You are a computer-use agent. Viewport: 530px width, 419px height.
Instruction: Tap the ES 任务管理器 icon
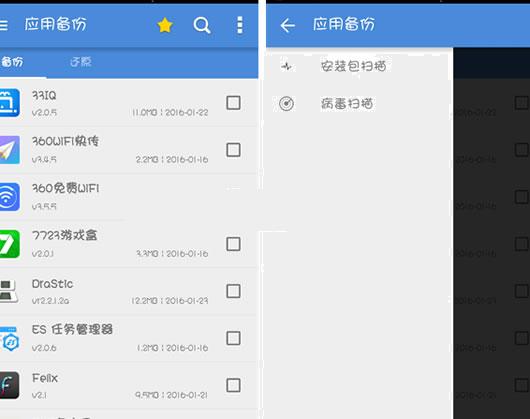(9, 338)
